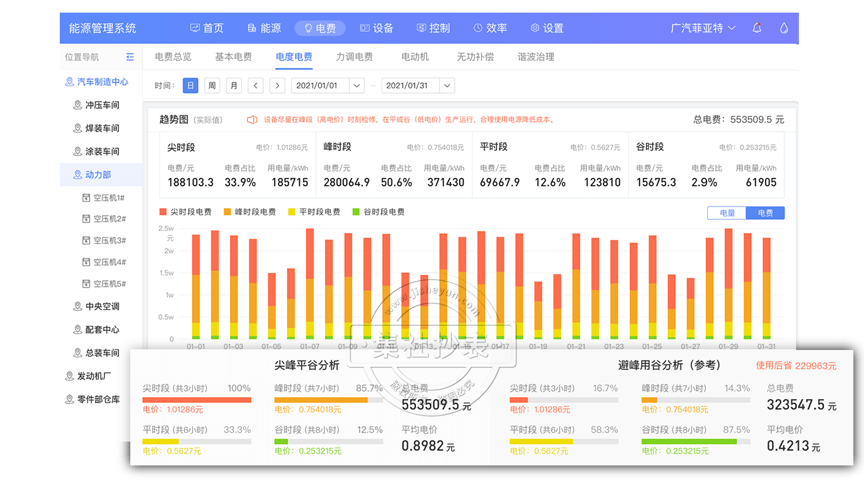Select the 周 time period button
Image resolution: width=864 pixels, height=504 pixels.
[211, 86]
